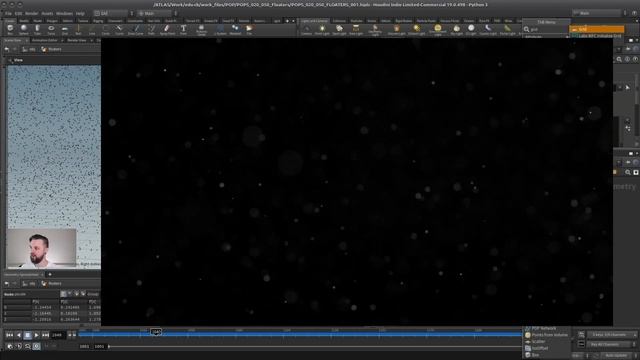Screen dimensions: 640x360
Task: Jump to first frame of timeline
Action: tap(9, 335)
